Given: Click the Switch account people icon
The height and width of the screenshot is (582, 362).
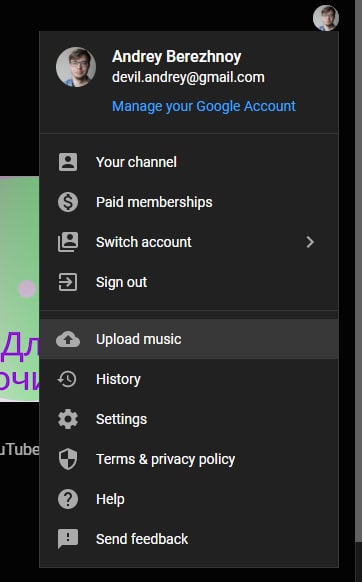Looking at the screenshot, I should coord(68,242).
